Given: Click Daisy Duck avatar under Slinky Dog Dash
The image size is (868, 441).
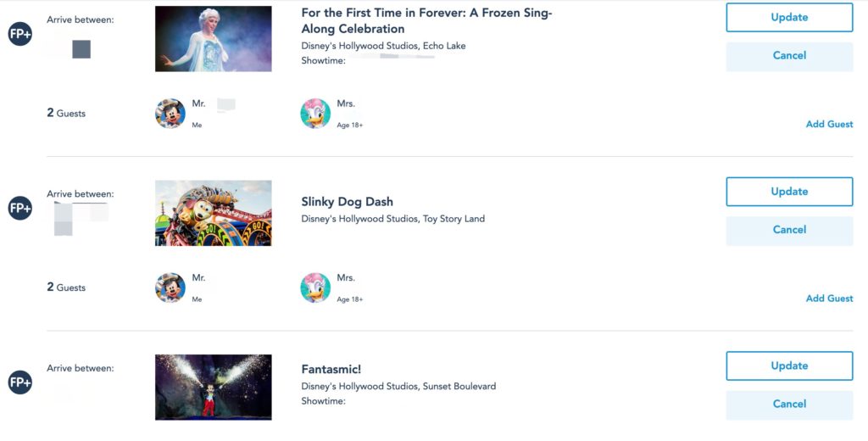Looking at the screenshot, I should point(315,287).
